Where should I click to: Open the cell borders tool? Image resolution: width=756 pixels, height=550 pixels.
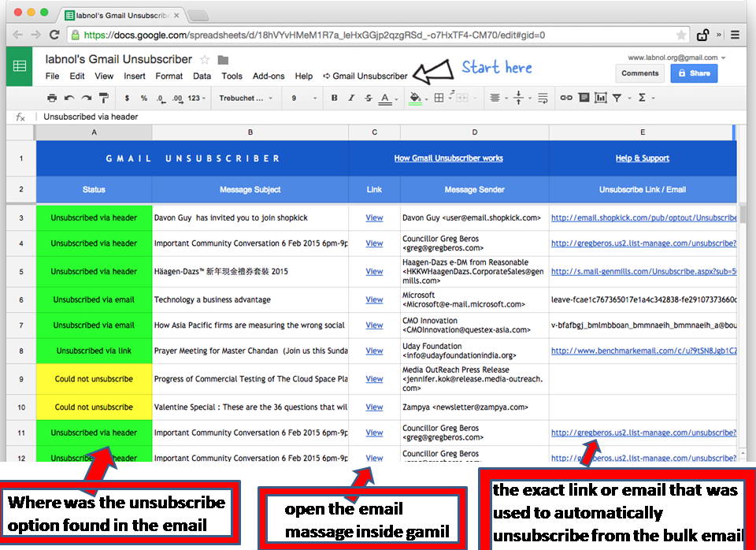click(439, 98)
